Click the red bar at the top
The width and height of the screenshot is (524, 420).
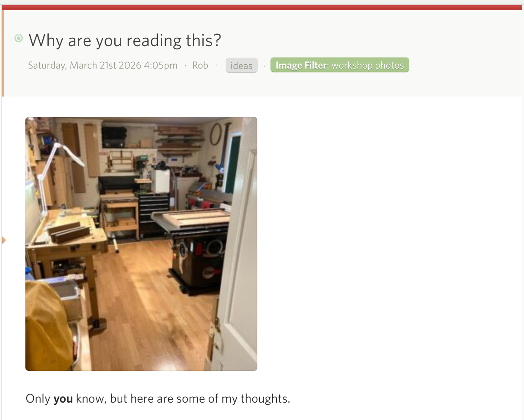(x=262, y=8)
